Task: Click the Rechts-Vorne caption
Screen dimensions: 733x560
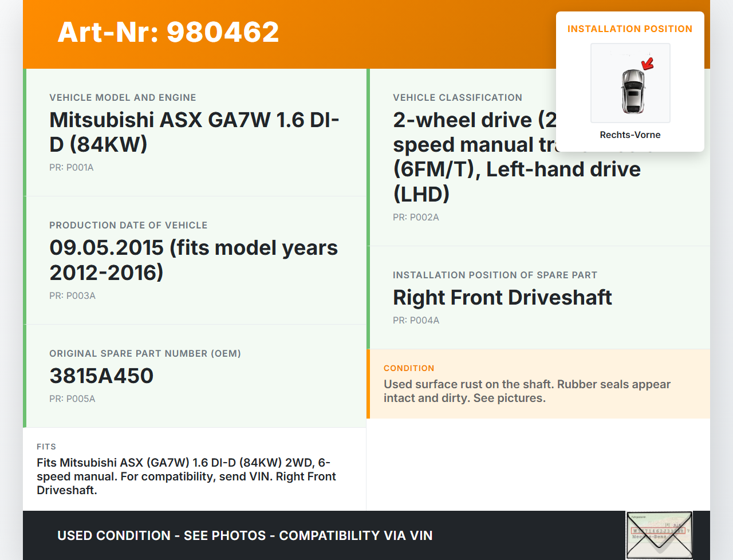Action: coord(630,135)
